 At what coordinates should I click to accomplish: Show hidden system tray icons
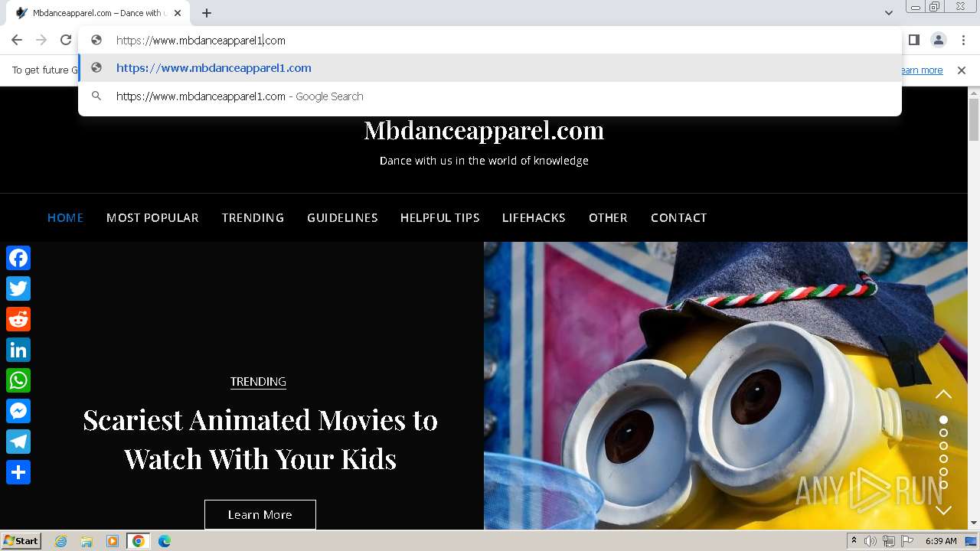[x=854, y=541]
